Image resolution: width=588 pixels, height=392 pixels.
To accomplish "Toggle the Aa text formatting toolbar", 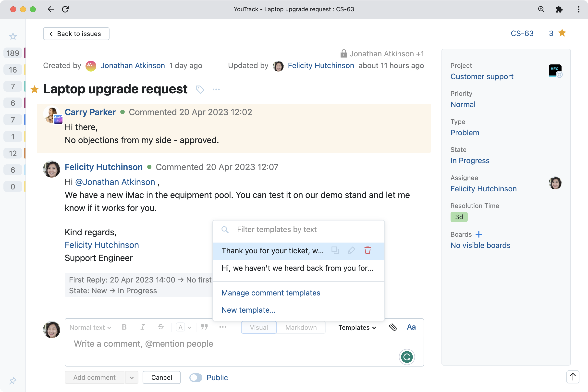I will tap(411, 327).
